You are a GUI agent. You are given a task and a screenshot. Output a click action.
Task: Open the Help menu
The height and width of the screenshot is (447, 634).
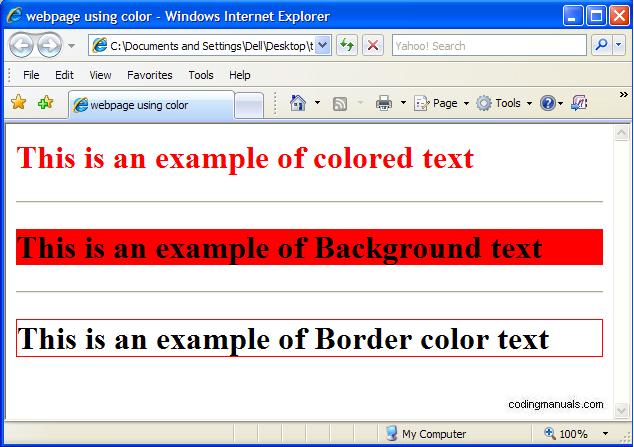[240, 75]
